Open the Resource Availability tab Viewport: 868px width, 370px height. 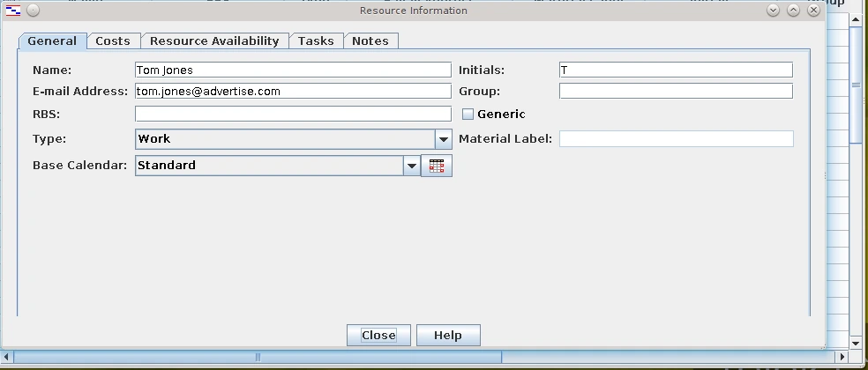214,41
